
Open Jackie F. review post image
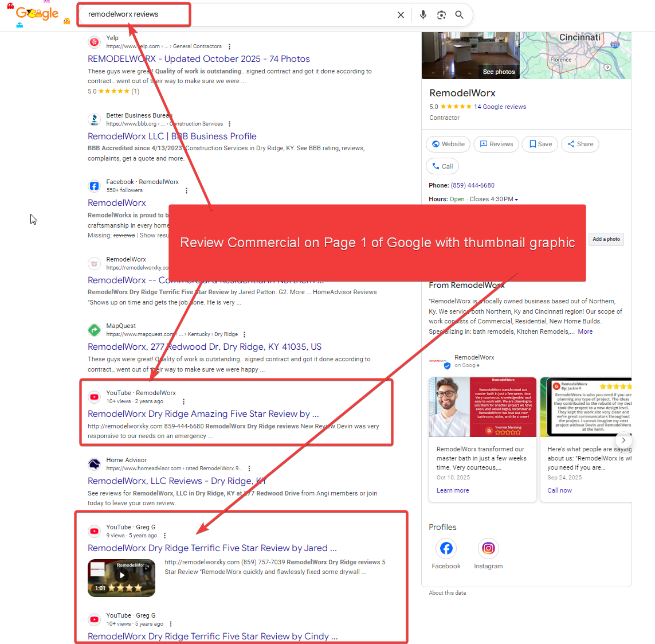pyautogui.click(x=586, y=407)
